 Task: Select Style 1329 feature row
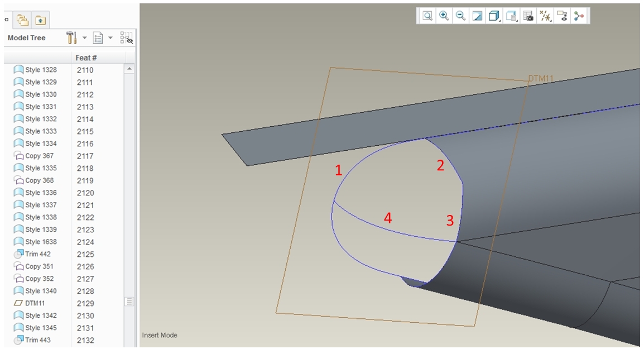[x=35, y=82]
